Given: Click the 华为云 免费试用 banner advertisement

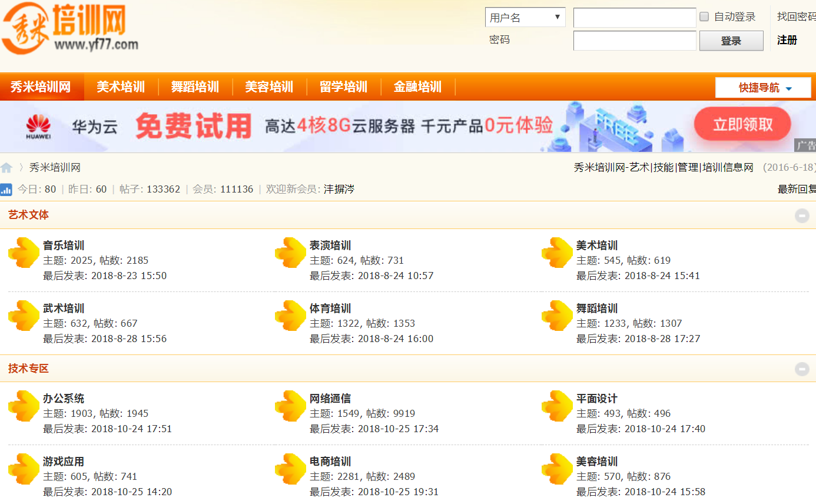Looking at the screenshot, I should click(x=408, y=127).
